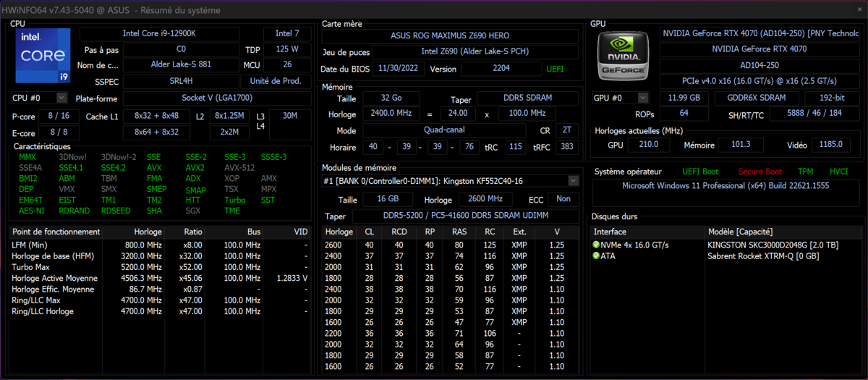The width and height of the screenshot is (868, 380).
Task: Click the module speed 2600 MHz field
Action: coord(485,199)
